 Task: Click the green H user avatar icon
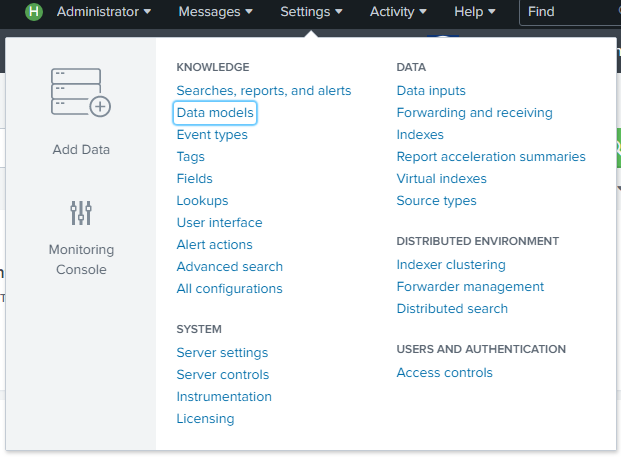(x=34, y=12)
